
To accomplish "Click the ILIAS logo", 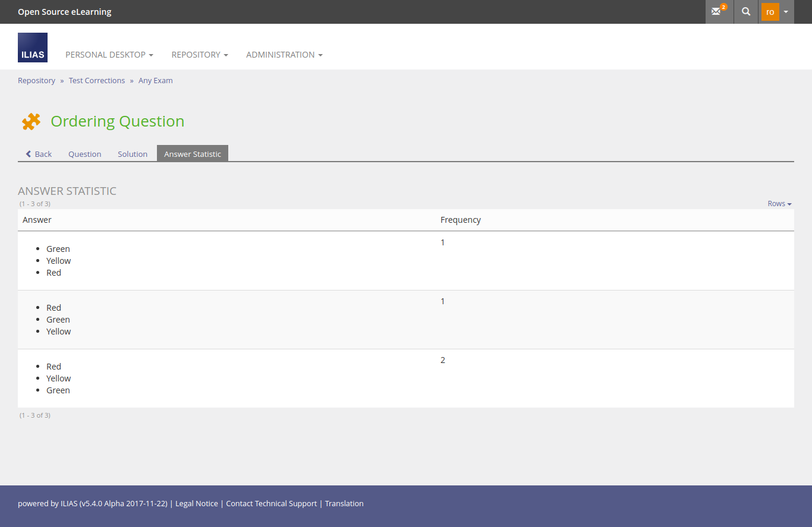I will click(33, 48).
